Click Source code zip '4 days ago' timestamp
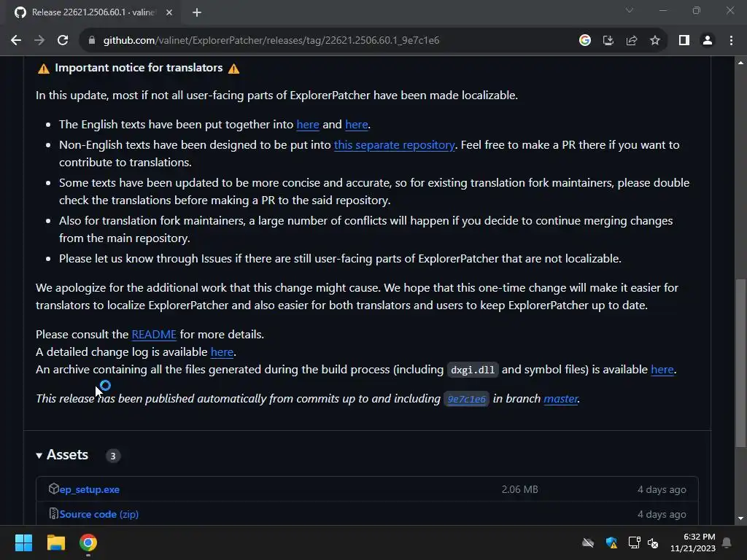The width and height of the screenshot is (747, 560). pos(662,514)
